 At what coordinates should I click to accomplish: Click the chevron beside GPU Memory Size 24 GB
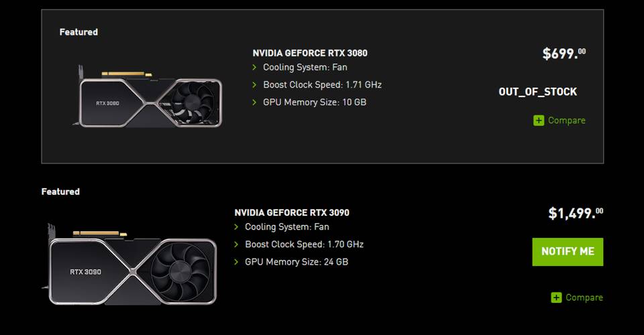tap(237, 262)
